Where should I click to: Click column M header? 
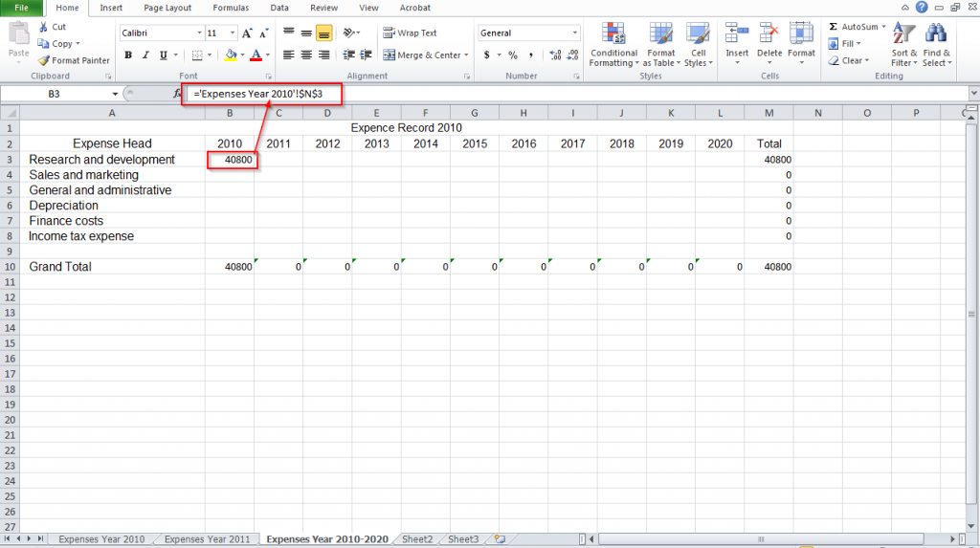768,113
